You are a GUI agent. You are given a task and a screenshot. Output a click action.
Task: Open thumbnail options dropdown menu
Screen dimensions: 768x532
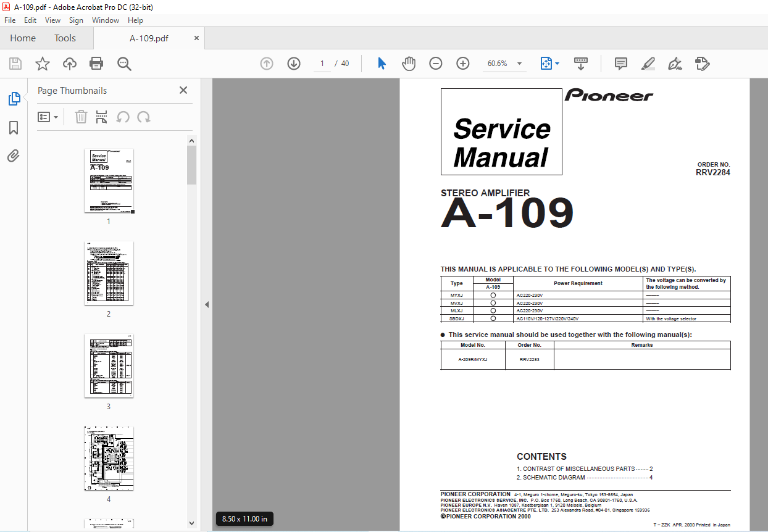pos(48,117)
